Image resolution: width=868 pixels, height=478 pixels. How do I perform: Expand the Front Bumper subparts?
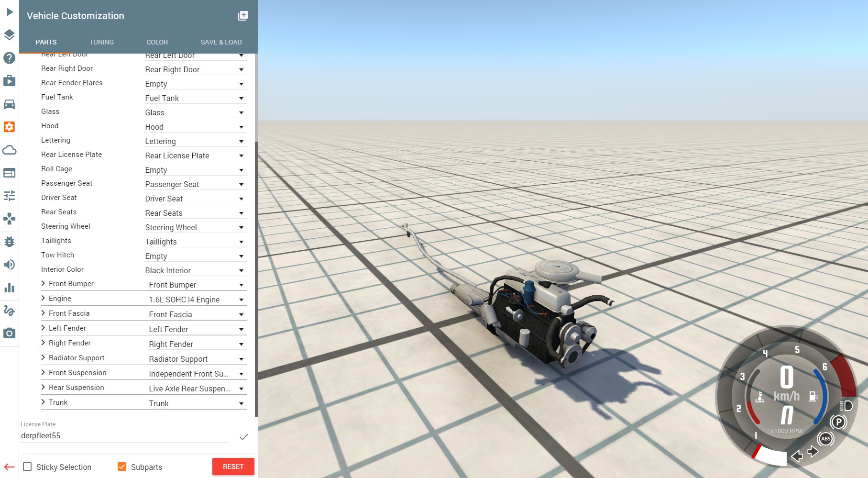pos(44,283)
